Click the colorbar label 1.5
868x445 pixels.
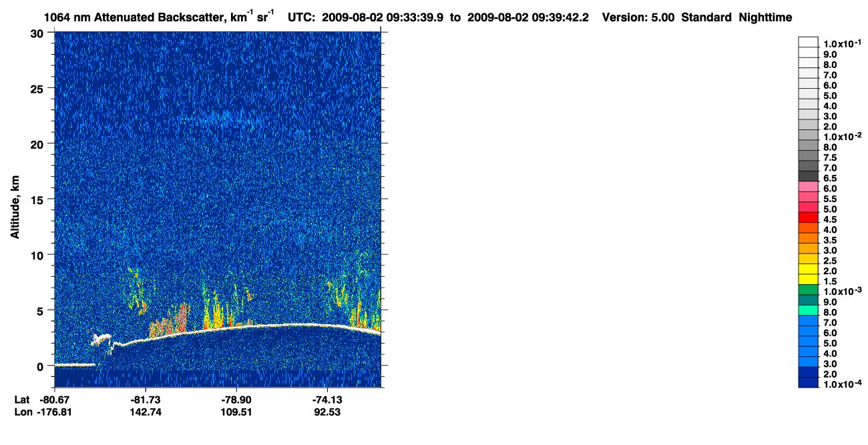(830, 282)
